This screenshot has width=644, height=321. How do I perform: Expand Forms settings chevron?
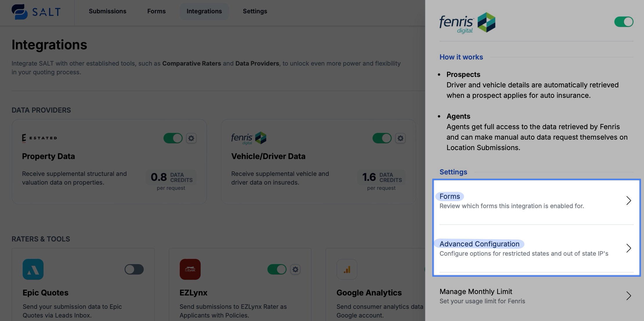click(x=629, y=201)
